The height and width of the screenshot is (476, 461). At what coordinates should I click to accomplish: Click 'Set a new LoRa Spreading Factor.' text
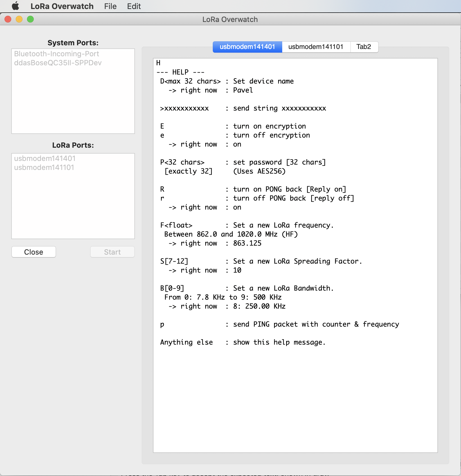[298, 261]
